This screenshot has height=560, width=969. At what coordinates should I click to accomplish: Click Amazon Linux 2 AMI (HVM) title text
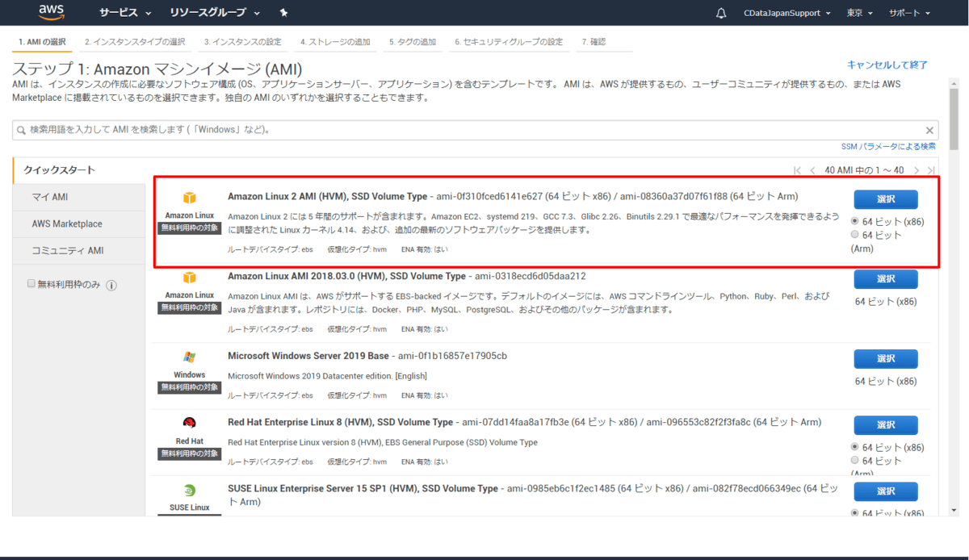click(328, 196)
